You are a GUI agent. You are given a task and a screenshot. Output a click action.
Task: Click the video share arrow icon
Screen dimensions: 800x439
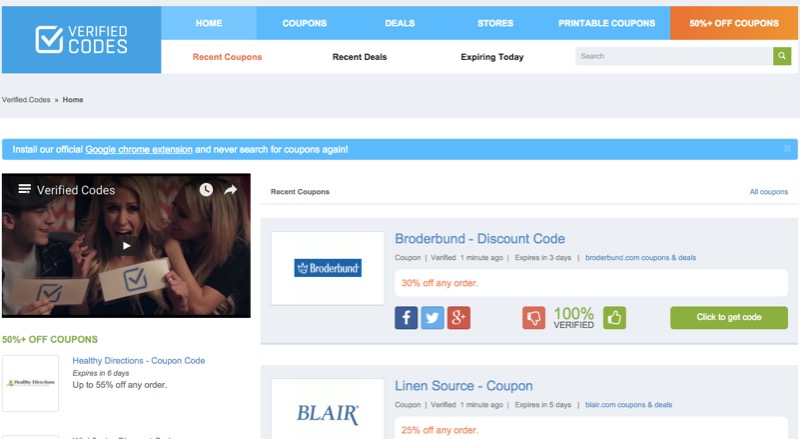(231, 190)
